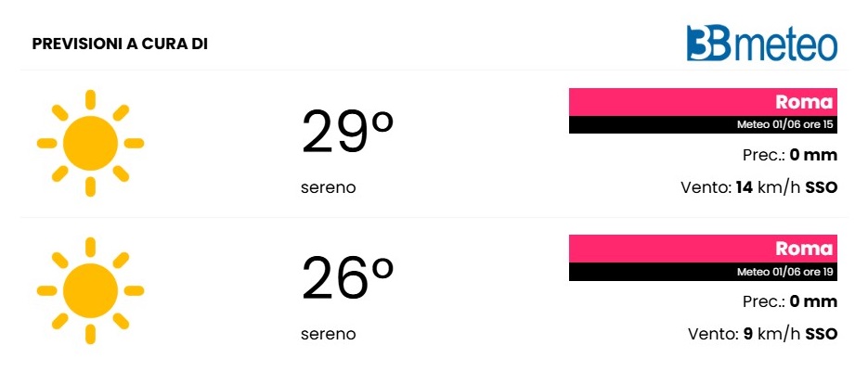The width and height of the screenshot is (868, 371).
Task: Click 'sereno' text under 26°
Action: (x=329, y=335)
